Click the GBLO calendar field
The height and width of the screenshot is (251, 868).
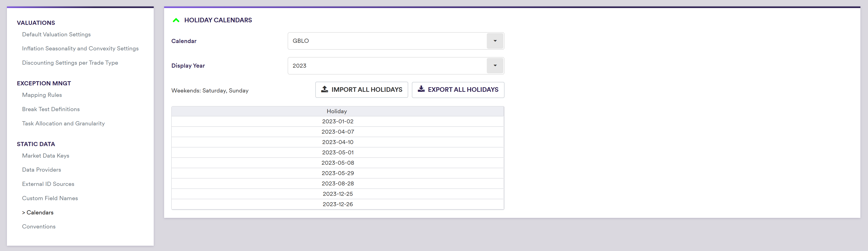click(x=387, y=41)
